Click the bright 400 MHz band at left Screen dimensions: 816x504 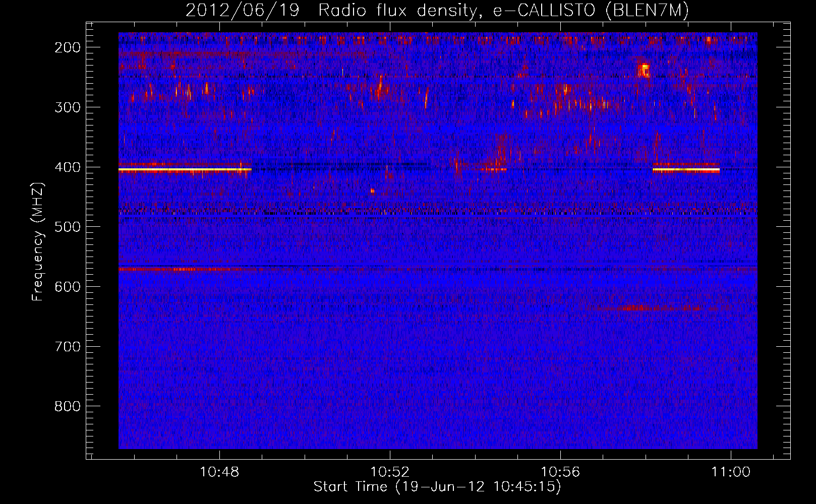point(185,170)
